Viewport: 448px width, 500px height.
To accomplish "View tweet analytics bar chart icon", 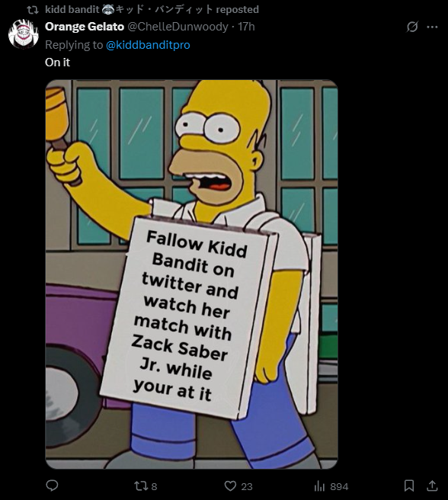I will (x=319, y=486).
